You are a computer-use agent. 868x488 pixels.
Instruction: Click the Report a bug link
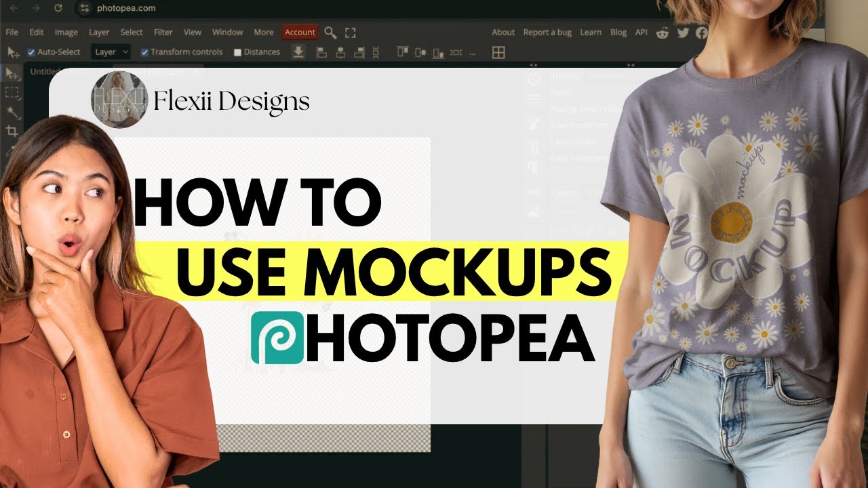548,32
